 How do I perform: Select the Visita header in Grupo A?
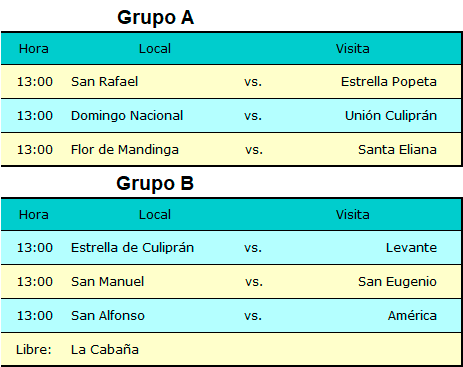click(x=352, y=49)
